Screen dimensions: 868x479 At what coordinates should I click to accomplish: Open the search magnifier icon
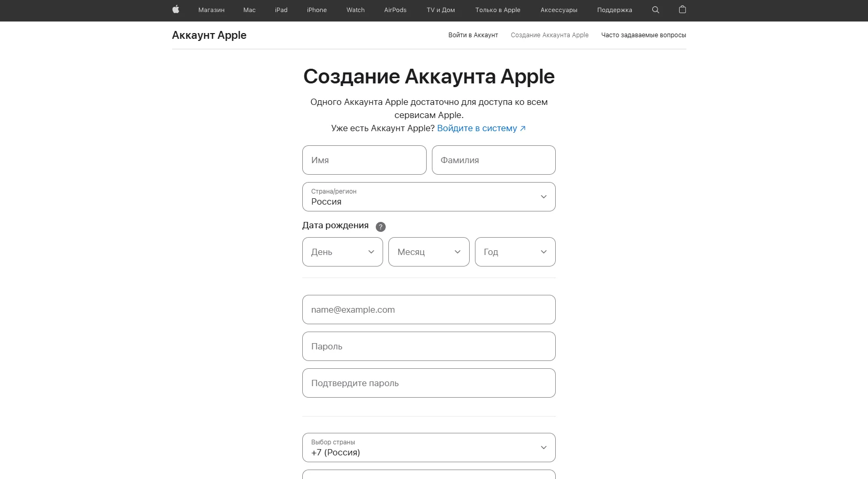tap(655, 9)
